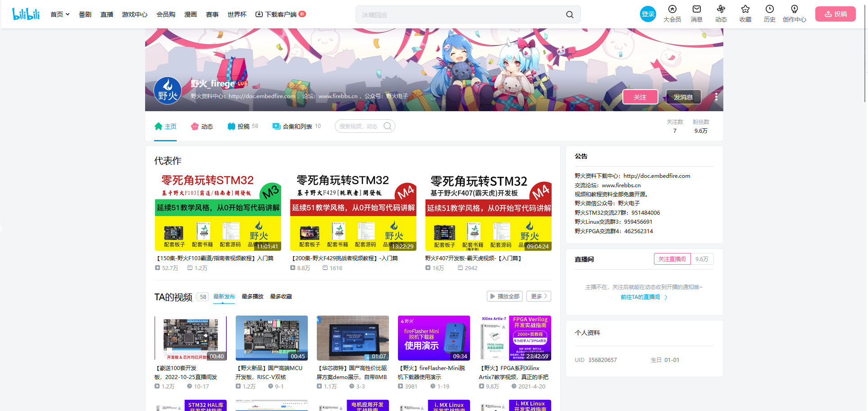This screenshot has height=411, width=868.
Task: Click the 发消息 button
Action: 683,97
